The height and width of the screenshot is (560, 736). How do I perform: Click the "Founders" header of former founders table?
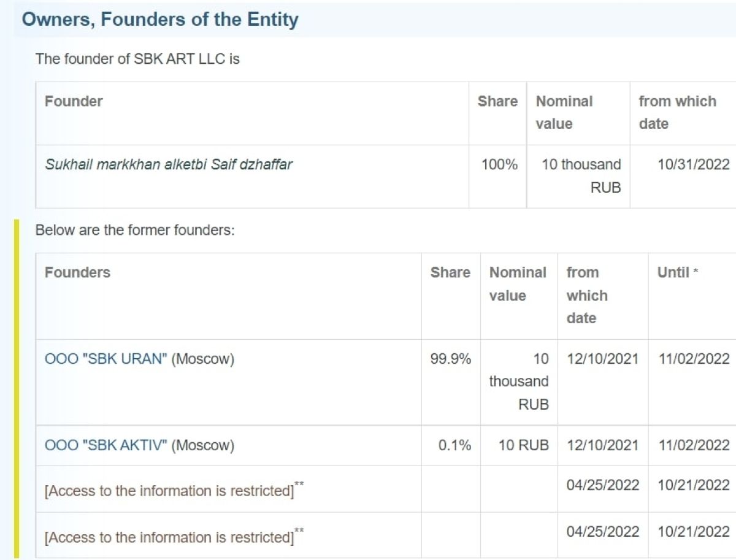[77, 272]
